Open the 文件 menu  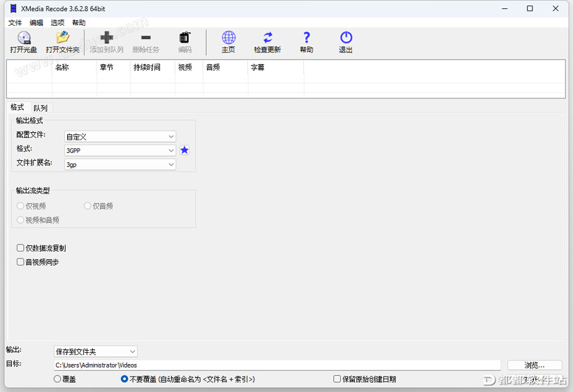click(15, 22)
